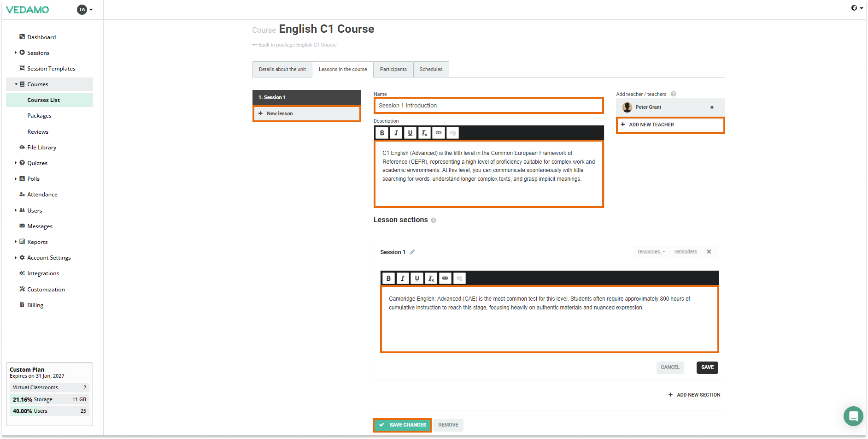Expand the Reports menu
Screen dimensions: 868x439
pos(16,242)
